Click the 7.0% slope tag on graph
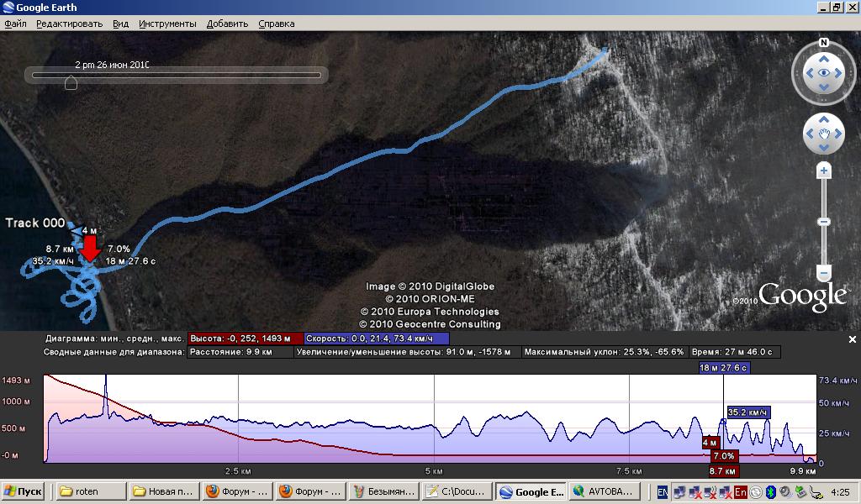861x504 pixels. (x=724, y=456)
